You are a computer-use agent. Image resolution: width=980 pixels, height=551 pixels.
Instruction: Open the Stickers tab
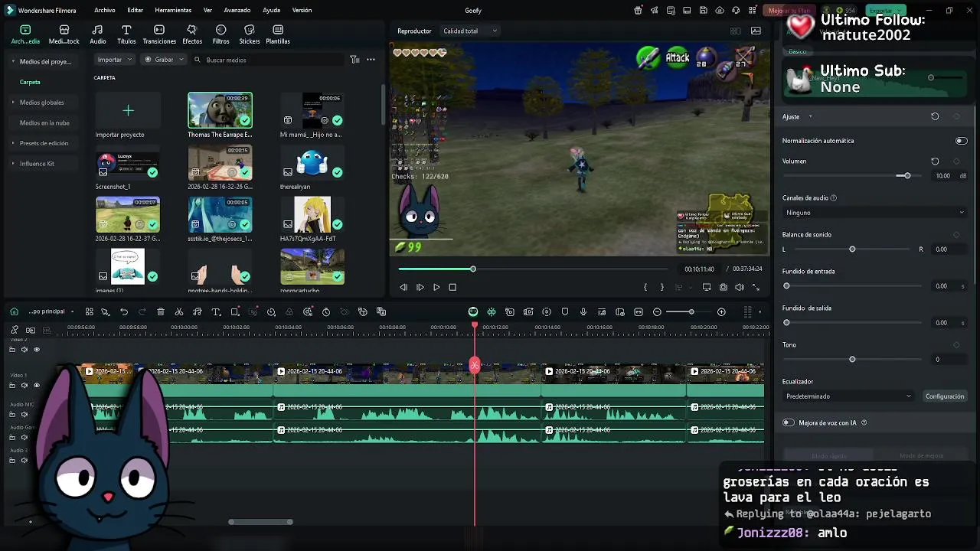pos(249,34)
